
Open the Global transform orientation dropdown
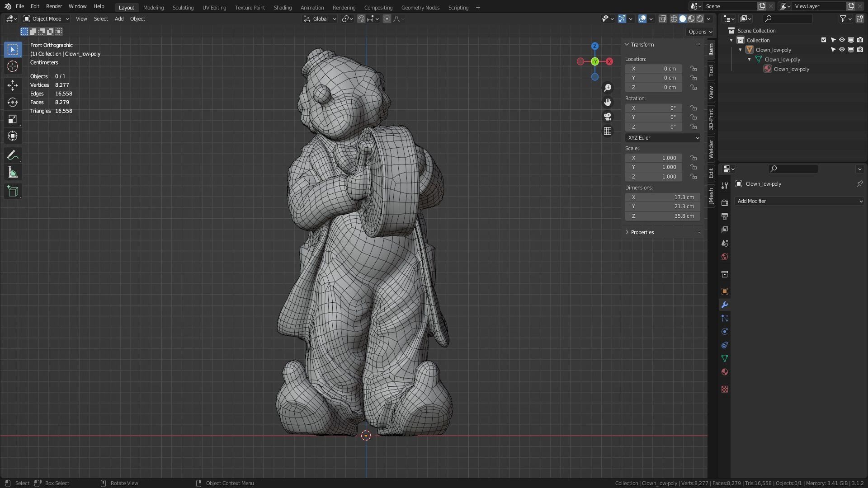320,19
